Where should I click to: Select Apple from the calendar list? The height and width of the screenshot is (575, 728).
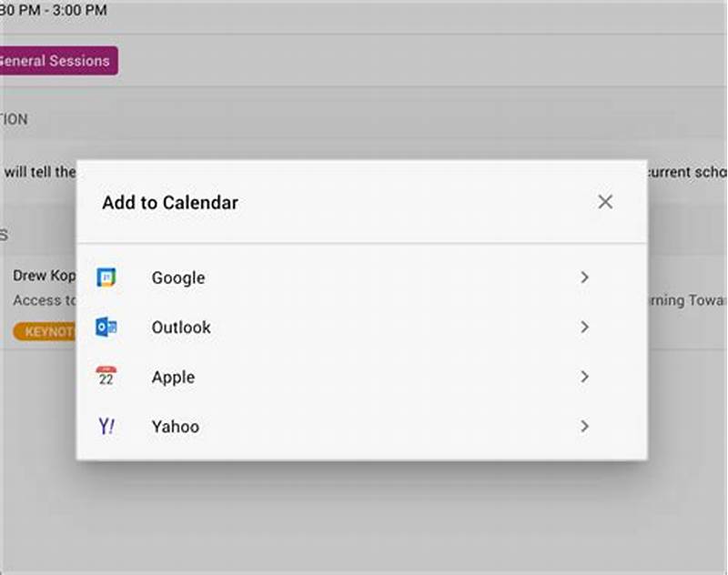click(x=173, y=377)
